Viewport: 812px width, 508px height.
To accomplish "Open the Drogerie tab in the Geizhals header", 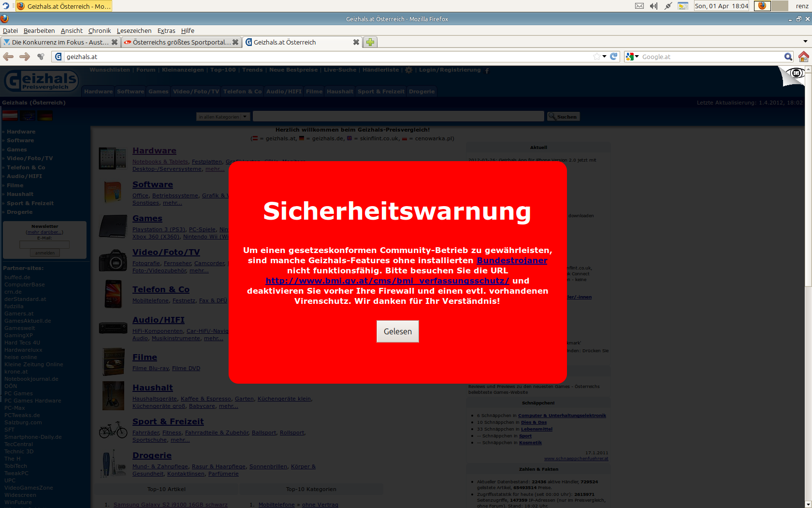I will [x=422, y=91].
